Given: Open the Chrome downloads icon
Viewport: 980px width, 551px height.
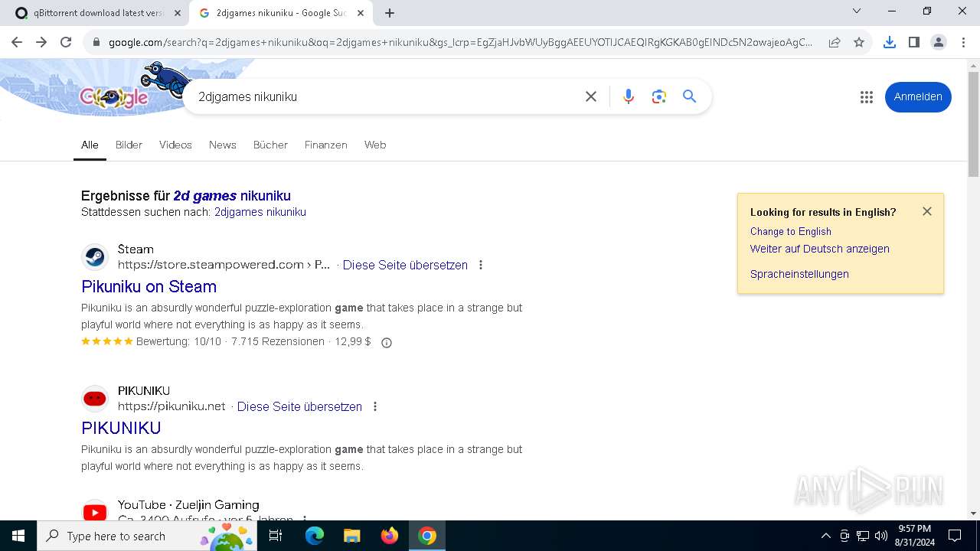Looking at the screenshot, I should coord(889,42).
